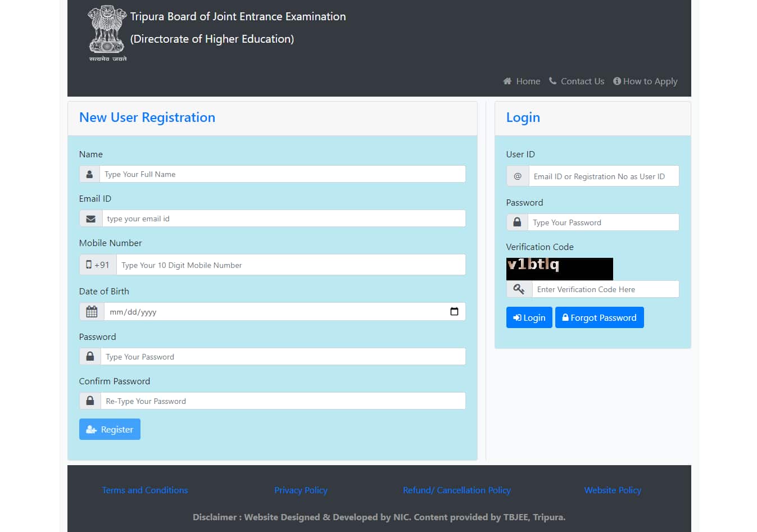Click the v1btlq captcha image

pyautogui.click(x=560, y=269)
